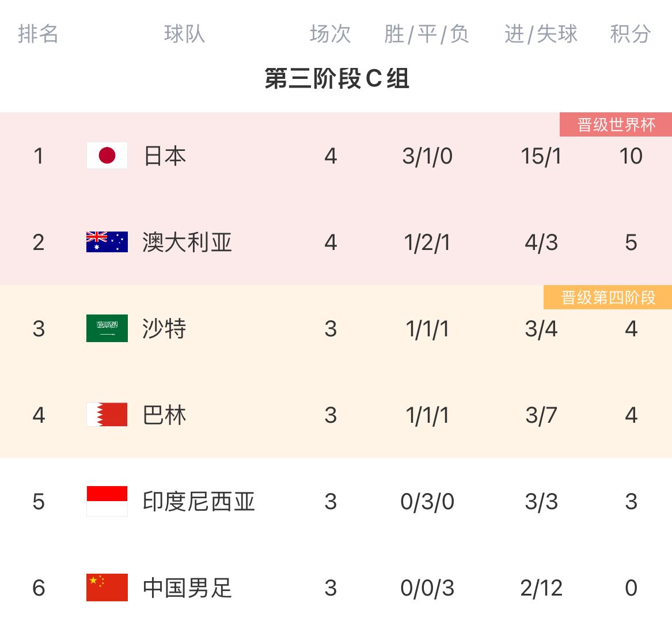Click the Saudi Arabia flag icon
The width and height of the screenshot is (672, 633).
[107, 328]
